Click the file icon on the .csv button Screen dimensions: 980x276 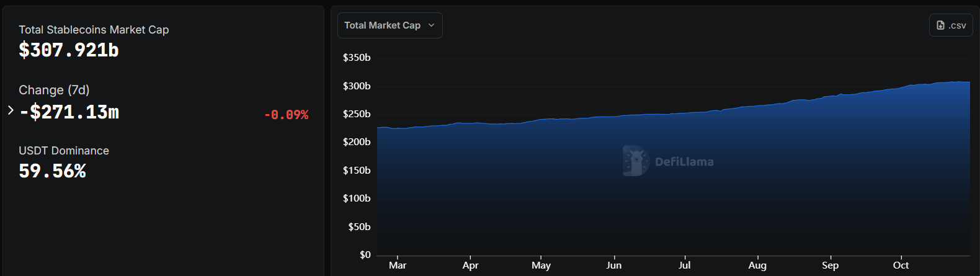[x=940, y=25]
